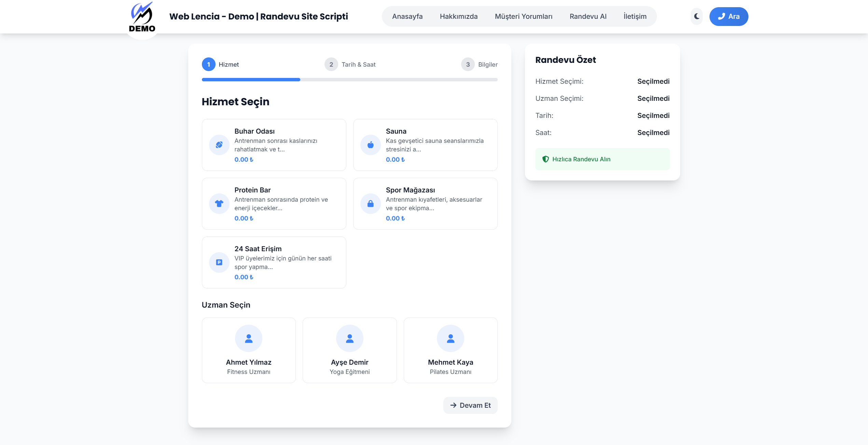Click step 2 Tarih & Saat
868x445 pixels.
350,65
